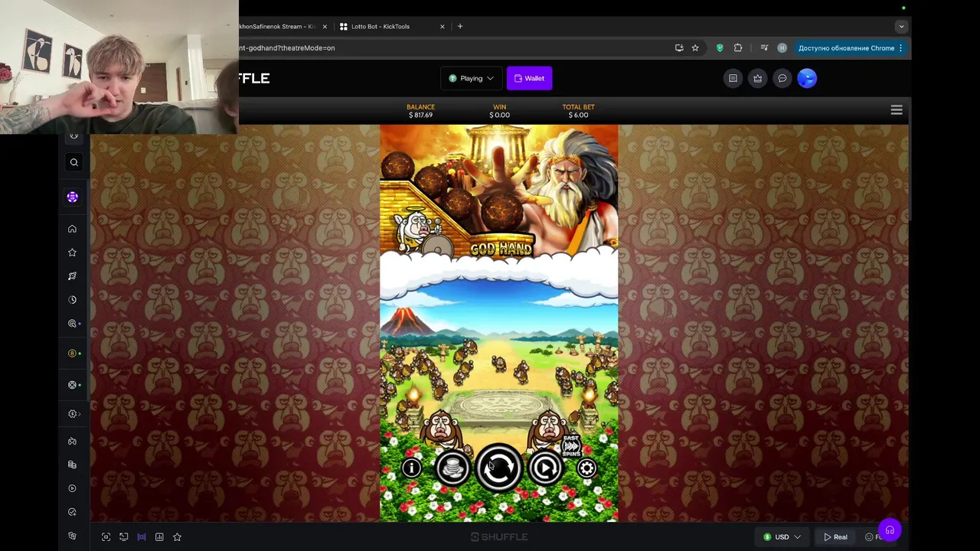Viewport: 980px width, 551px height.
Task: Open the game controller sidebar icon
Action: 72,442
